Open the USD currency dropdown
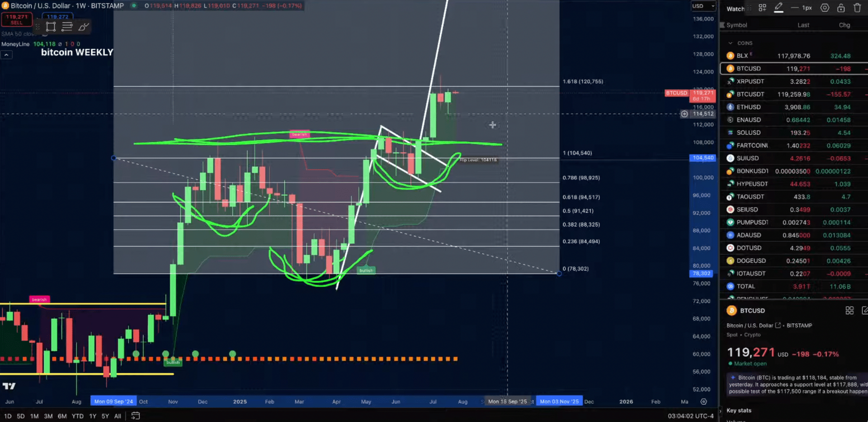Screen dimensions: 868x422 [x=703, y=6]
